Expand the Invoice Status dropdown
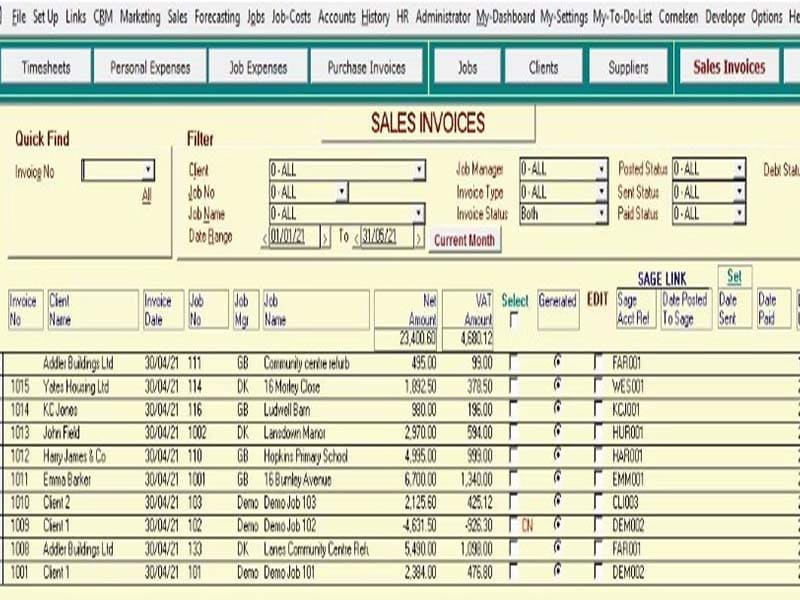This screenshot has height=600, width=800. point(602,213)
